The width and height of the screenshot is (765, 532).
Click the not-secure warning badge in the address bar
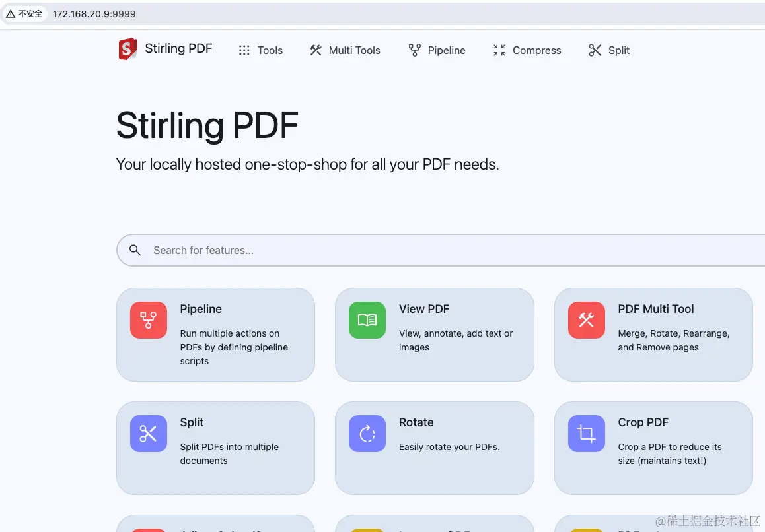[x=24, y=14]
